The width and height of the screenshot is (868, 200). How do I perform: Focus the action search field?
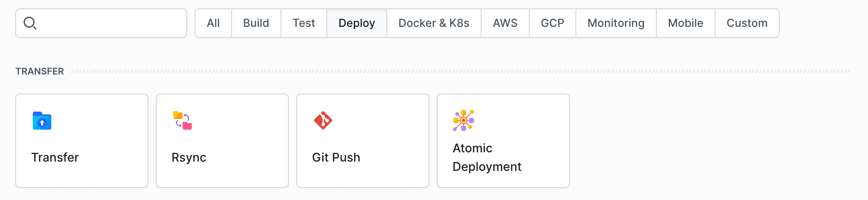click(x=111, y=23)
